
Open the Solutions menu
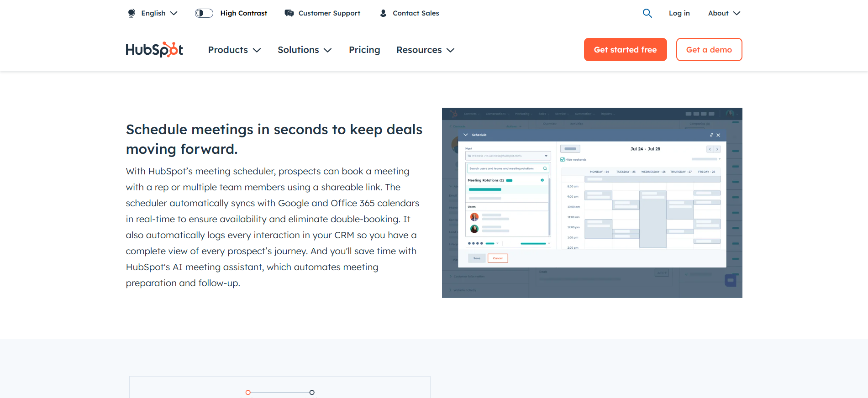tap(305, 50)
